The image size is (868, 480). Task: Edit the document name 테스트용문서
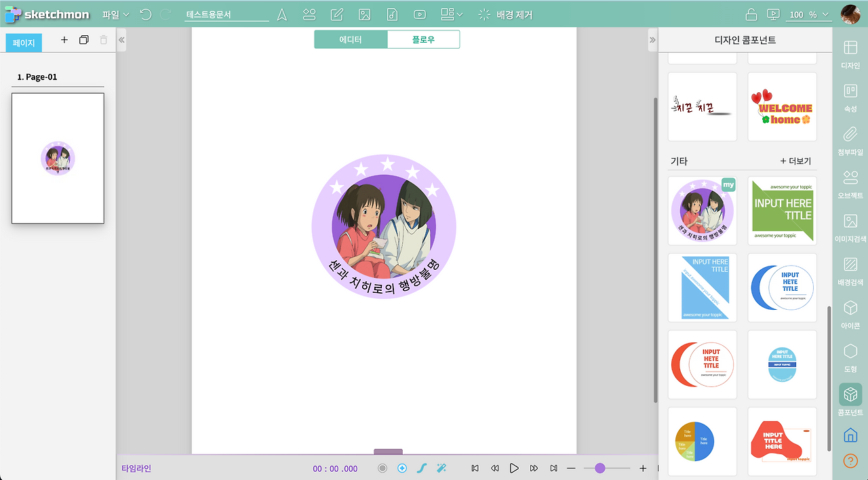click(x=226, y=14)
